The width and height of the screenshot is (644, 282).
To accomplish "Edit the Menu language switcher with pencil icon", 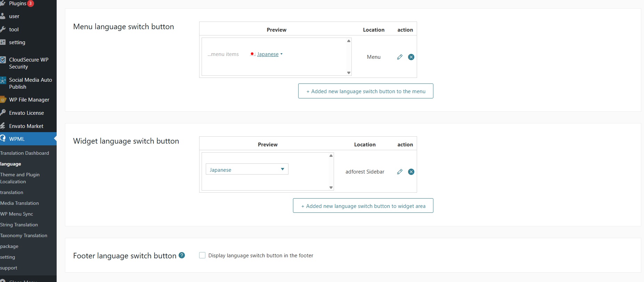I will (x=400, y=57).
